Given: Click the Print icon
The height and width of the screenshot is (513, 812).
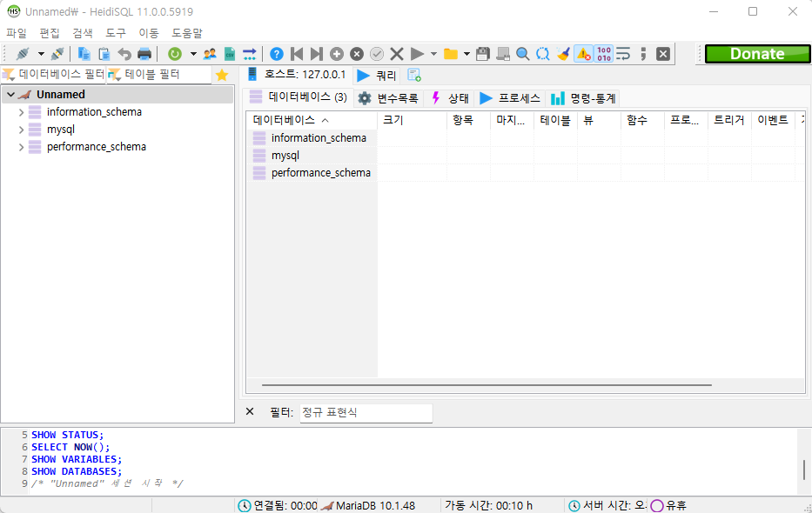Looking at the screenshot, I should click(144, 54).
